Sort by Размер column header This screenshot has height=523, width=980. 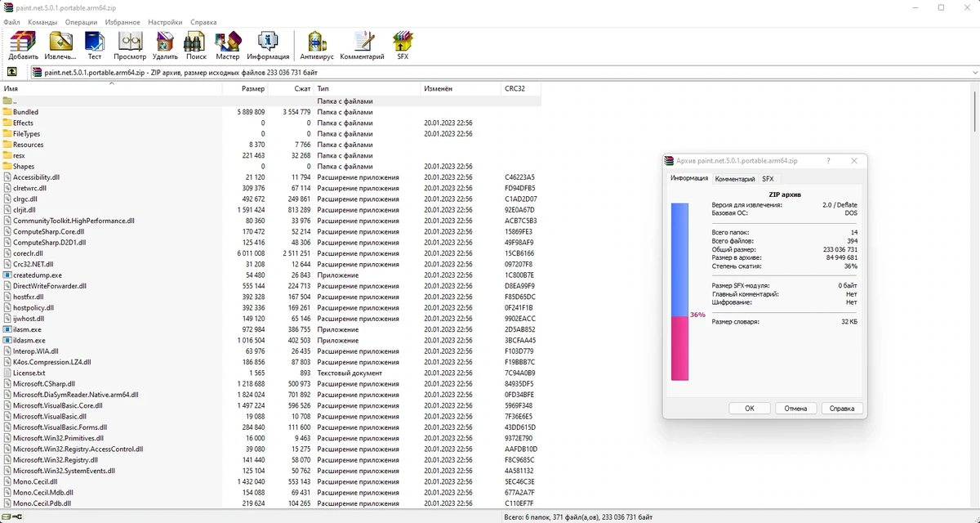pos(245,88)
